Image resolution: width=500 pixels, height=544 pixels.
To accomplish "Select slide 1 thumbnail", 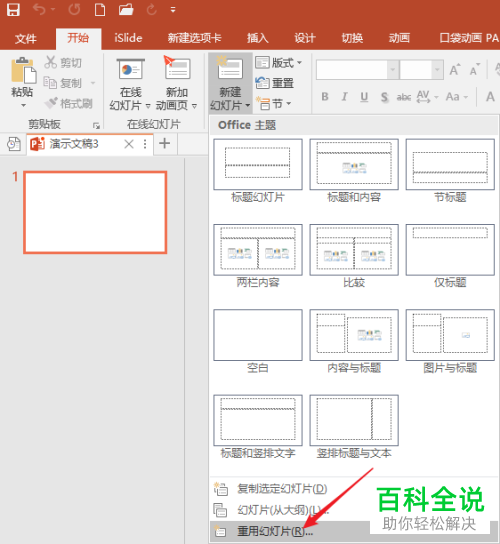I will 95,212.
